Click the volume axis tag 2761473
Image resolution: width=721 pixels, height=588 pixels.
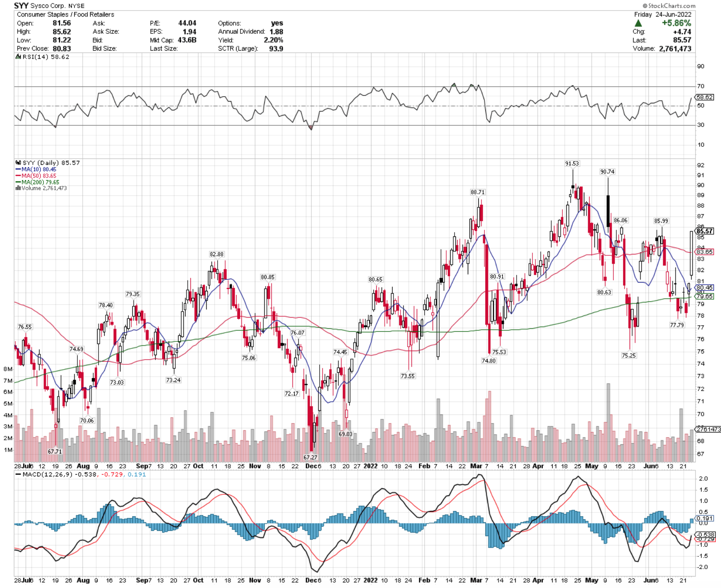pyautogui.click(x=708, y=429)
